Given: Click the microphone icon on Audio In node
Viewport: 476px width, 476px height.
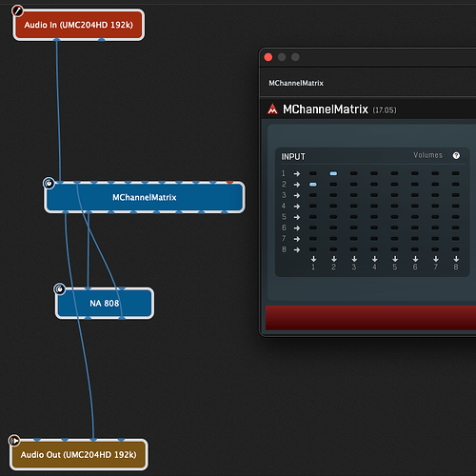Looking at the screenshot, I should click(x=17, y=11).
